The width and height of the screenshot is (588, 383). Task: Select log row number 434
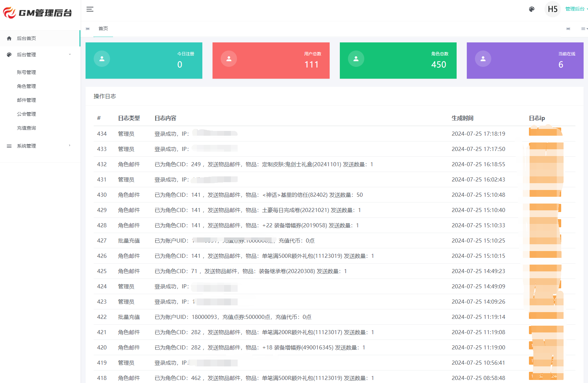tap(102, 134)
